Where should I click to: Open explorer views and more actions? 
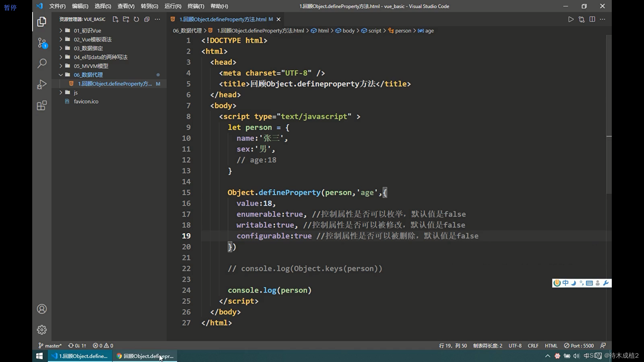tap(157, 19)
